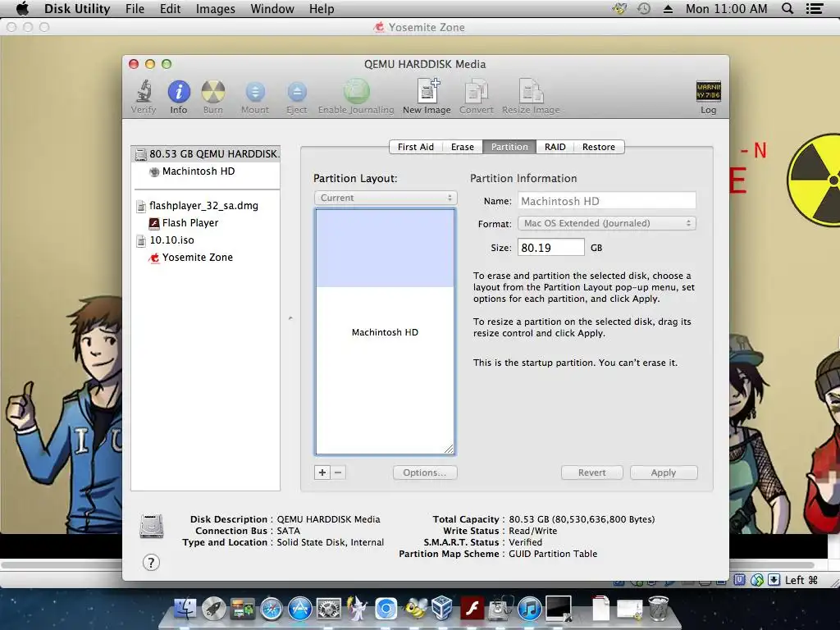Add a partition with plus button
This screenshot has width=840, height=630.
[322, 472]
